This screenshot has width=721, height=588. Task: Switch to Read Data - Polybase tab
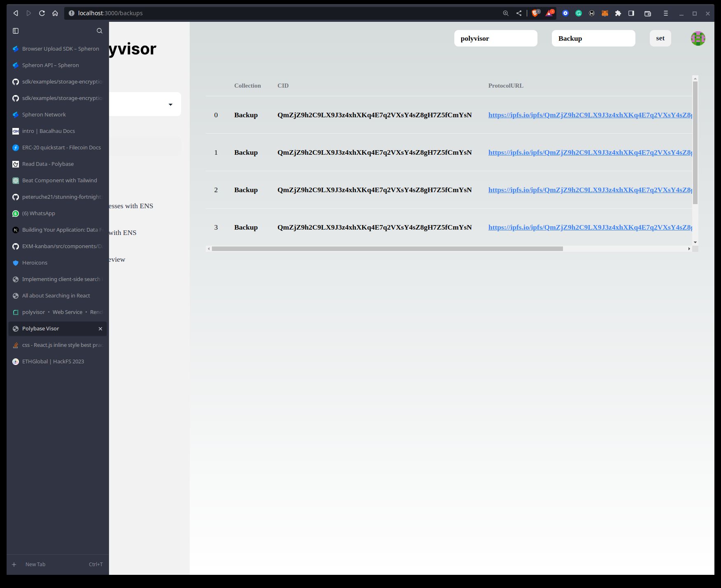click(58, 164)
